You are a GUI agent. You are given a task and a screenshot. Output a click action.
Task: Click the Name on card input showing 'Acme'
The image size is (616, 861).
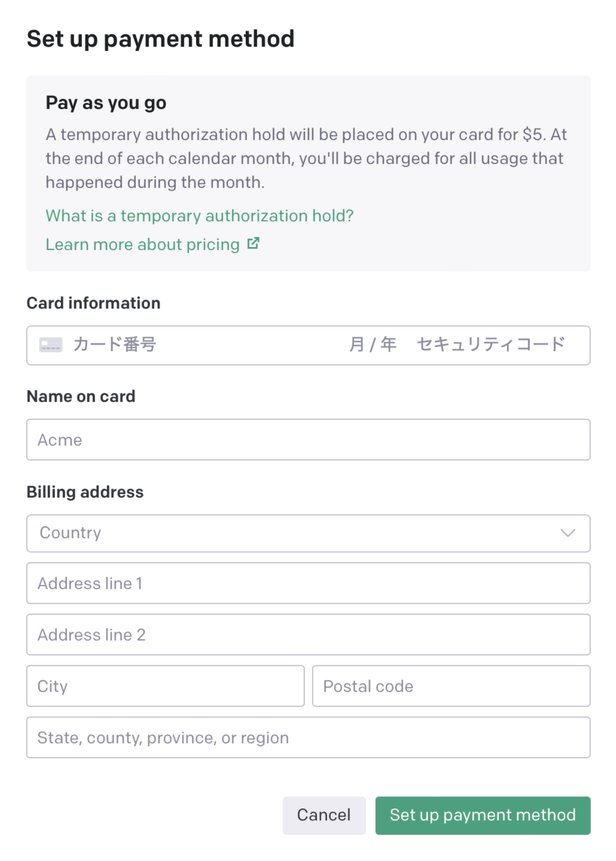[308, 439]
